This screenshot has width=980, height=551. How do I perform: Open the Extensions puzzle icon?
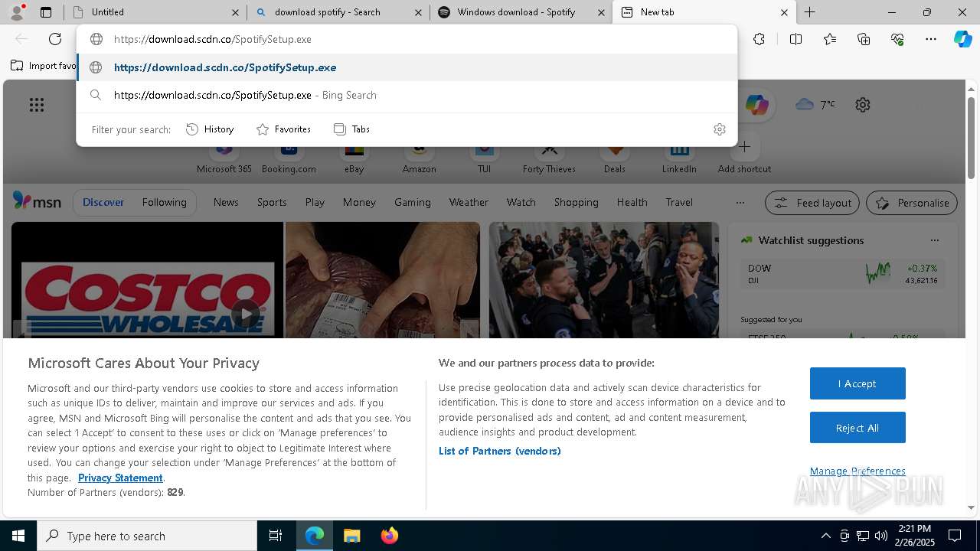[759, 39]
